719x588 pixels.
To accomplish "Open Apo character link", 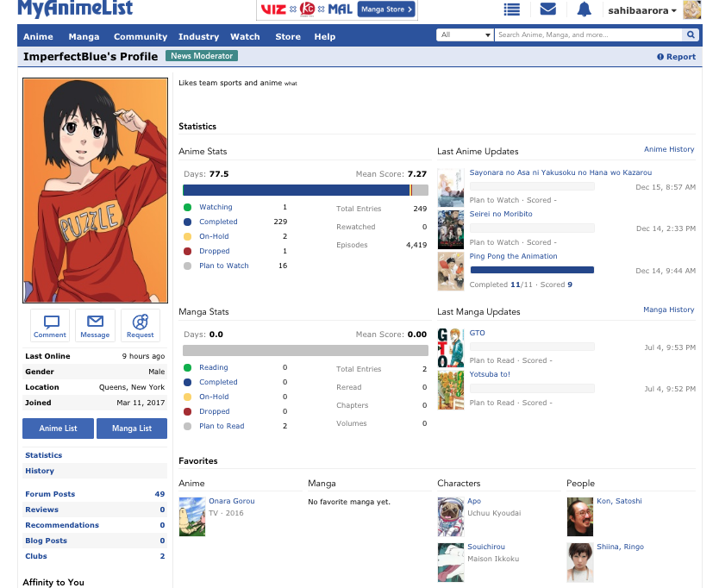I will 474,501.
